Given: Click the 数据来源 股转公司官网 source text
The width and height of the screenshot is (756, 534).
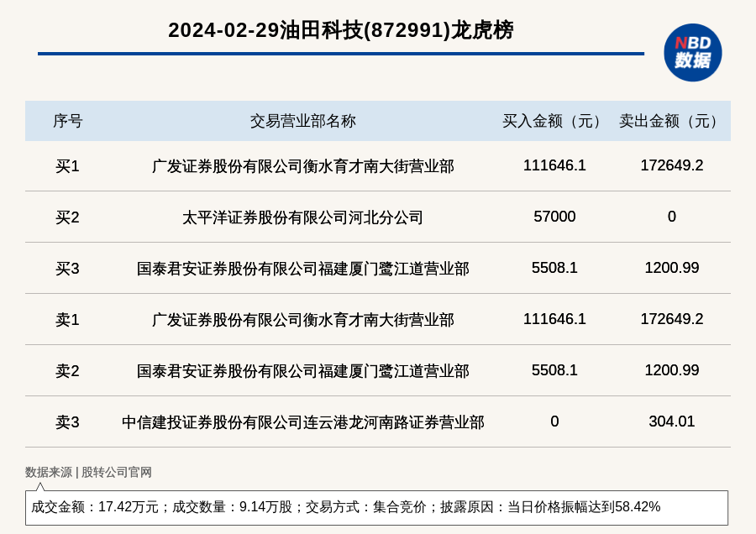Looking at the screenshot, I should (88, 472).
